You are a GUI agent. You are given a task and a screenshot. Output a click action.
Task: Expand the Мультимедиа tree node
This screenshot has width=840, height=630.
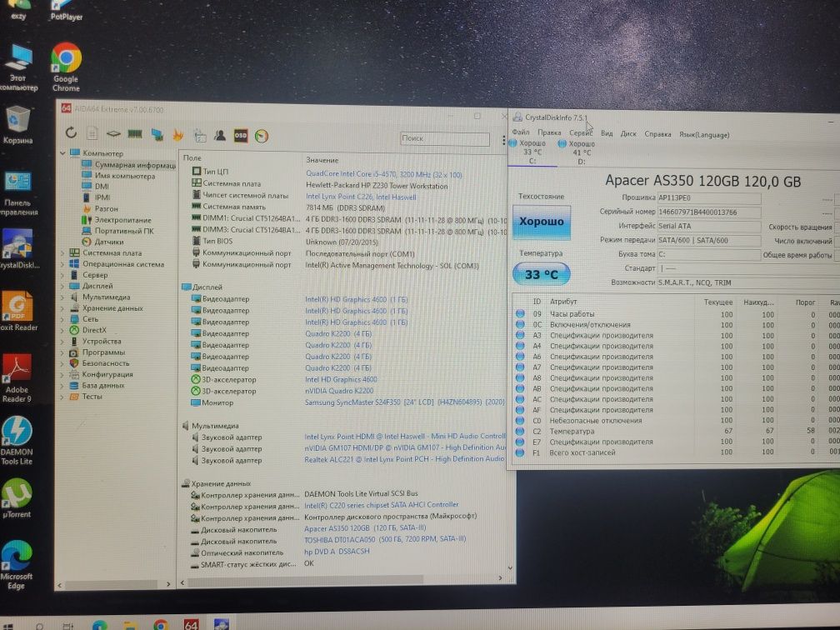point(62,297)
